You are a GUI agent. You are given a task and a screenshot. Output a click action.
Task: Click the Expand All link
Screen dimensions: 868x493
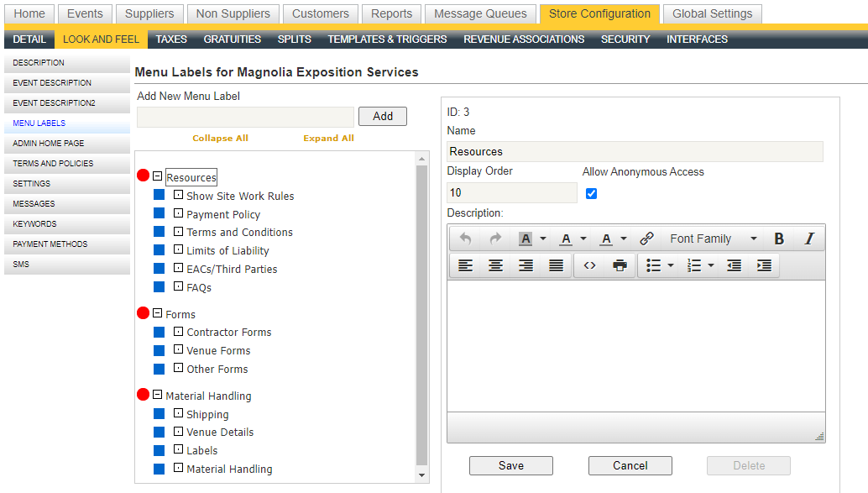(x=328, y=137)
